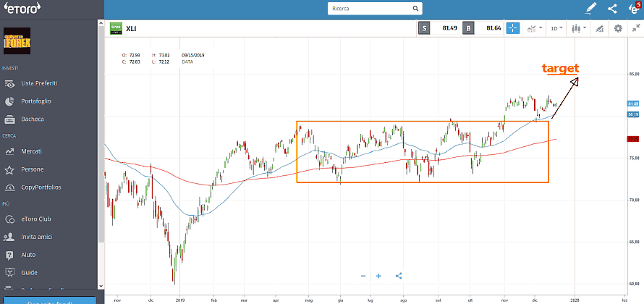
Task: Click the S sell button
Action: point(425,28)
